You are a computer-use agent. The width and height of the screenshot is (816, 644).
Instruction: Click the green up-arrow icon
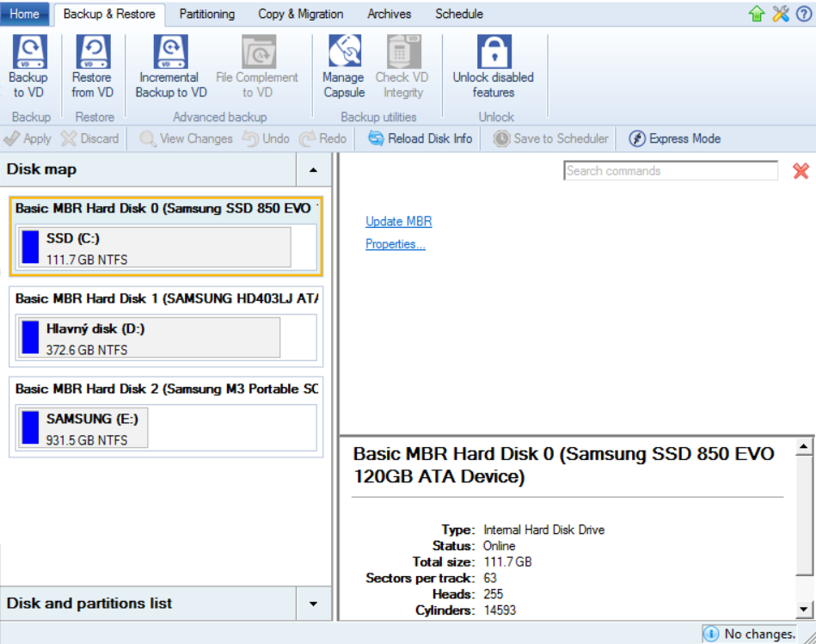click(757, 14)
